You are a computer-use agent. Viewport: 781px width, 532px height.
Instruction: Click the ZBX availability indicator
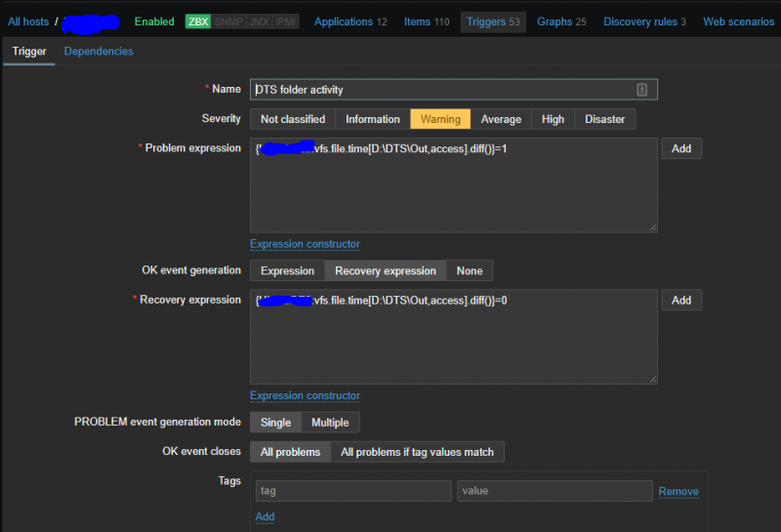(x=198, y=21)
